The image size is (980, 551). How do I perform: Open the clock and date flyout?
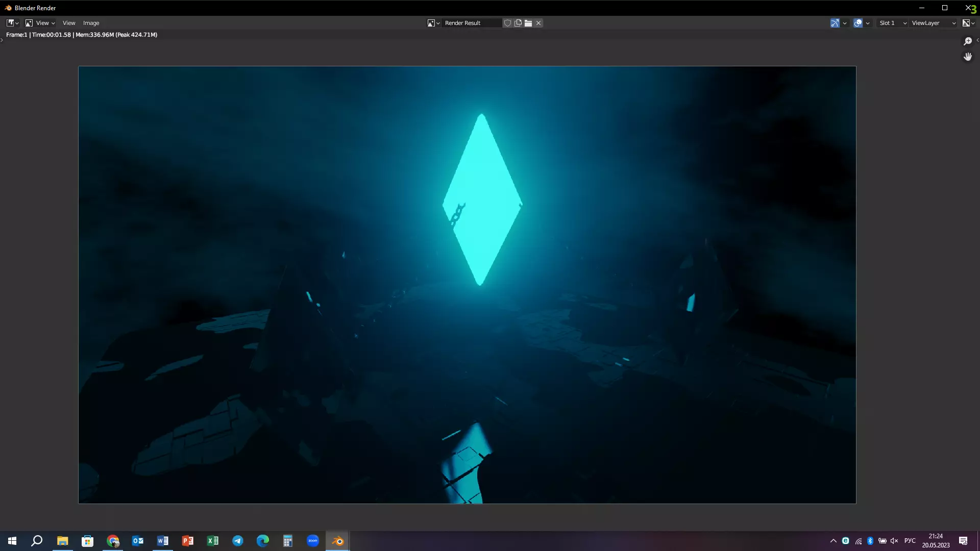[936, 541]
